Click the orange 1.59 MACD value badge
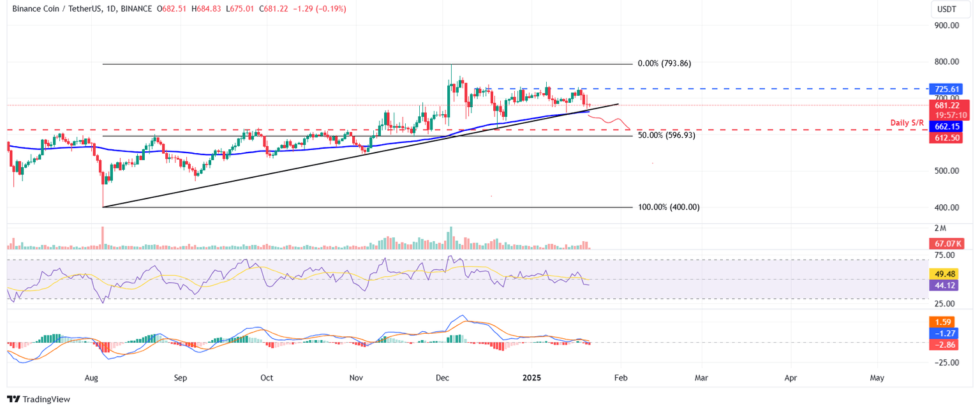Screen dimensions: 980x411 (x=942, y=322)
